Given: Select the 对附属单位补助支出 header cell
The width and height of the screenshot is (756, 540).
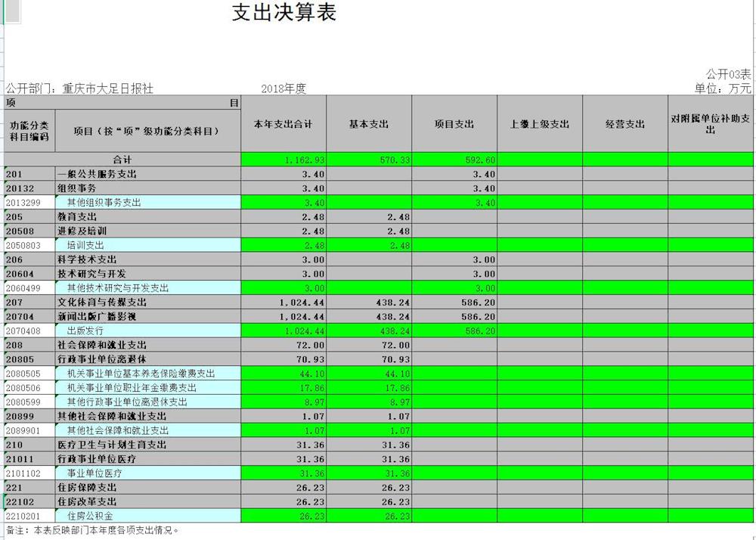Looking at the screenshot, I should click(710, 124).
